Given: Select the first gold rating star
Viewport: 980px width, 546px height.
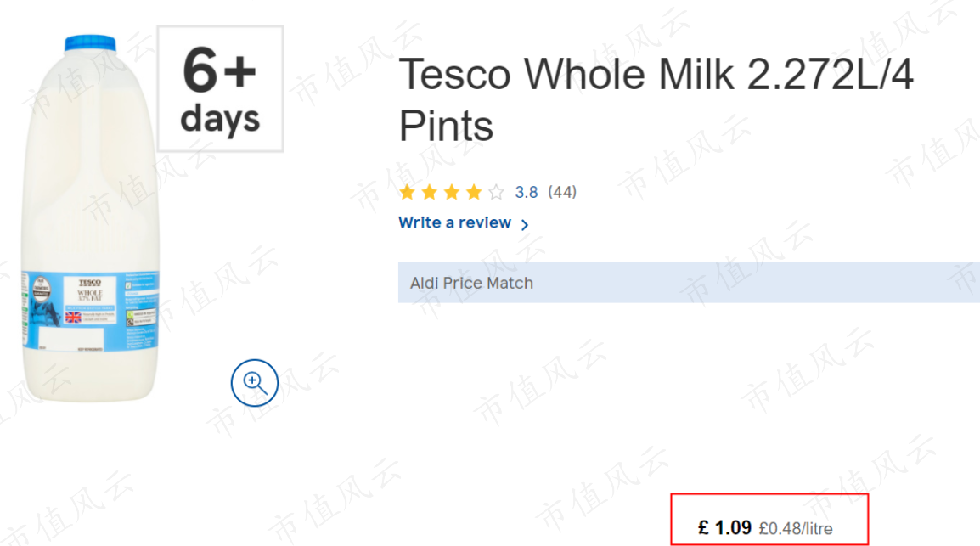Looking at the screenshot, I should coord(408,192).
